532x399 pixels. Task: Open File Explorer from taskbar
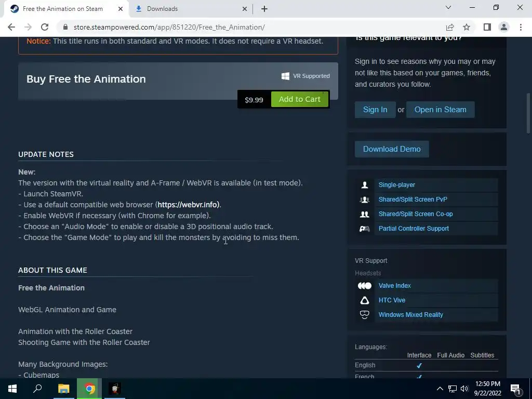coord(64,389)
